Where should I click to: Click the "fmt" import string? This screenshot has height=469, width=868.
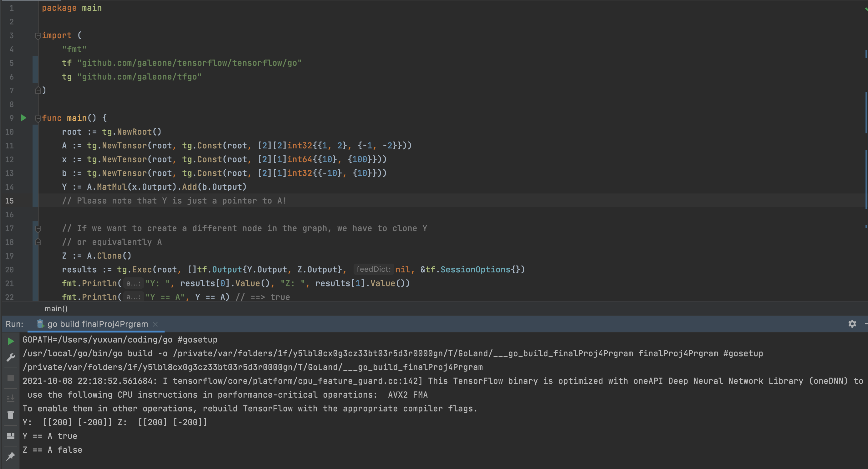pyautogui.click(x=74, y=49)
